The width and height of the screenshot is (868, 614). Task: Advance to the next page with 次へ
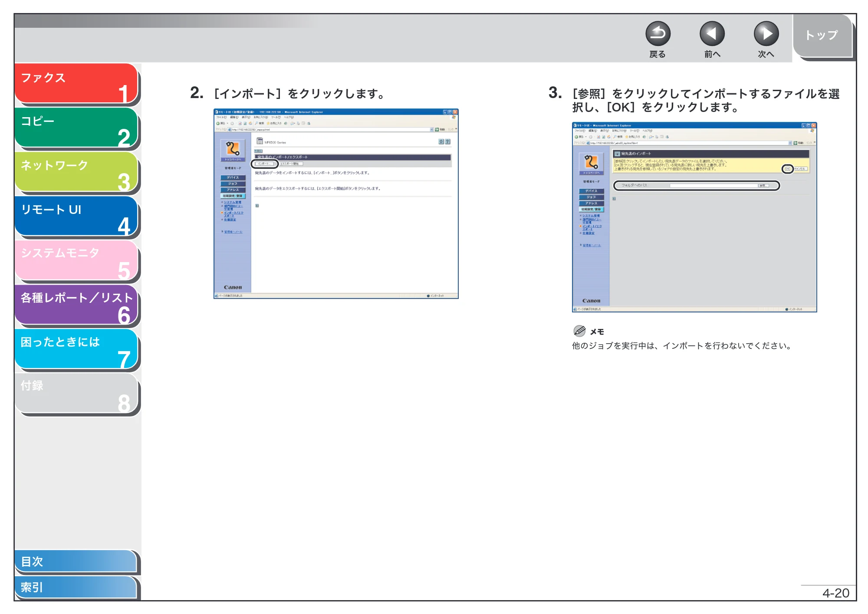point(766,33)
